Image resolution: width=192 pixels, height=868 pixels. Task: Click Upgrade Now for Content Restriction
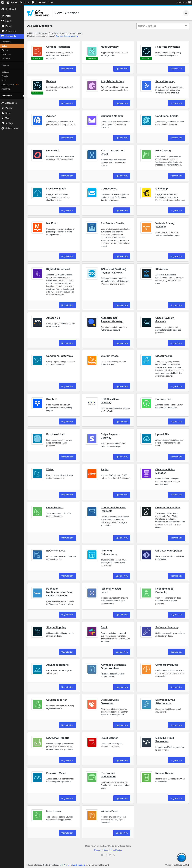coord(67,69)
